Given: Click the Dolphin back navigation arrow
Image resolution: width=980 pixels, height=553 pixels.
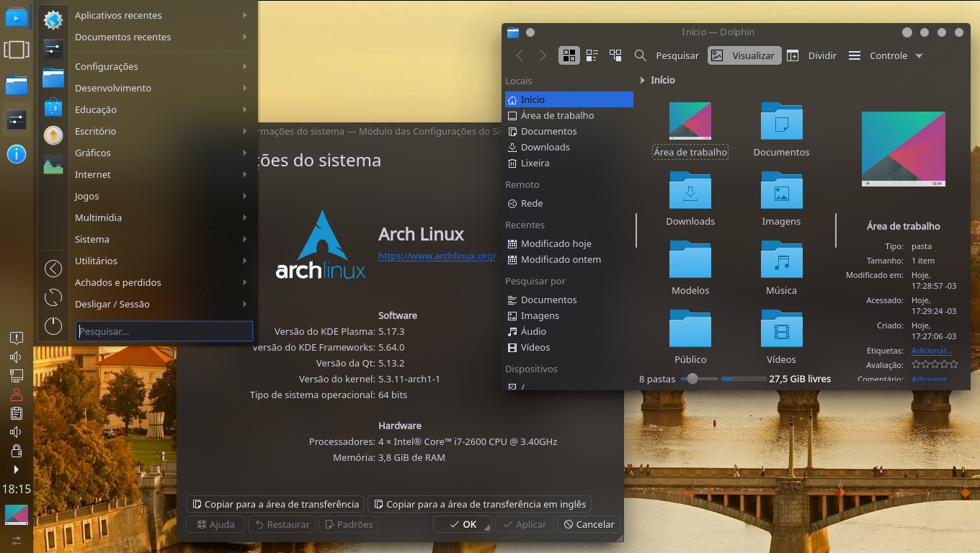Looking at the screenshot, I should 520,55.
